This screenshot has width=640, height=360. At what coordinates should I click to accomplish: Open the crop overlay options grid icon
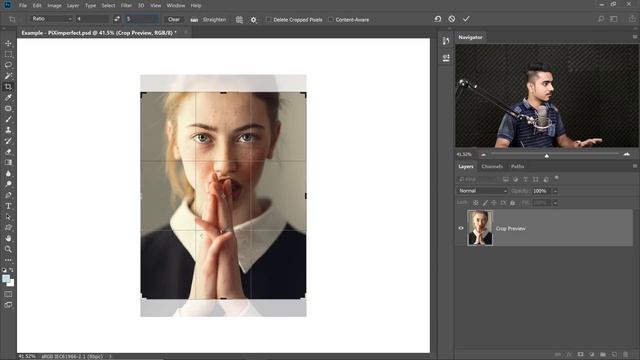[239, 20]
